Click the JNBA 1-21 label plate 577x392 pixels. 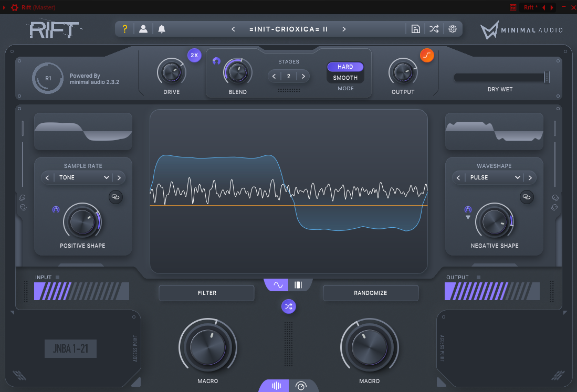tap(71, 348)
